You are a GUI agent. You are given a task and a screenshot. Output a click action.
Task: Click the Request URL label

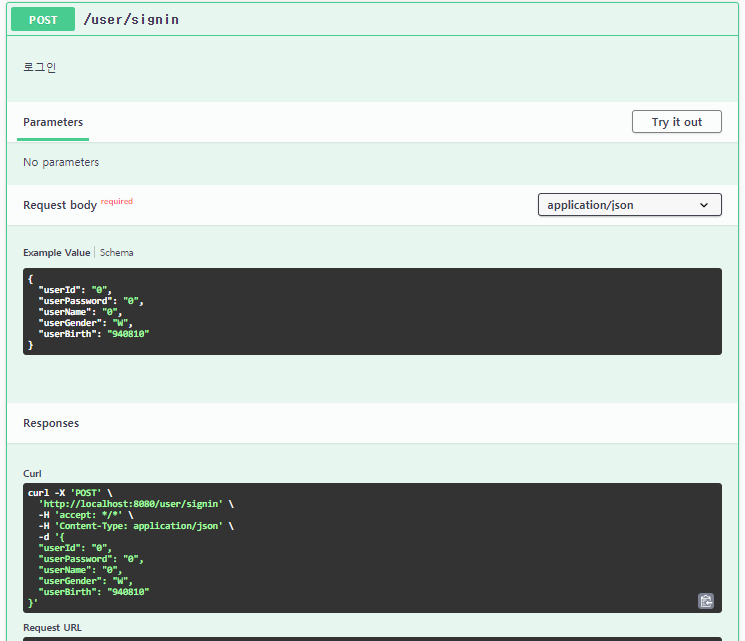click(x=52, y=627)
